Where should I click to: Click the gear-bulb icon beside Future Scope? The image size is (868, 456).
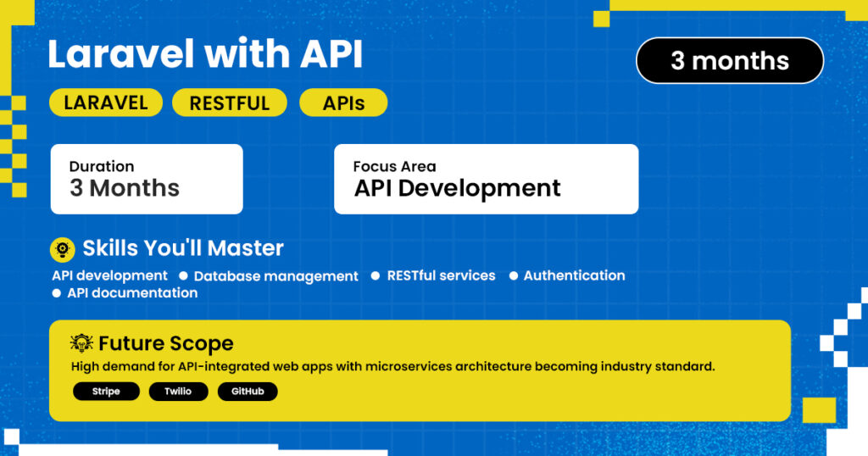81,343
